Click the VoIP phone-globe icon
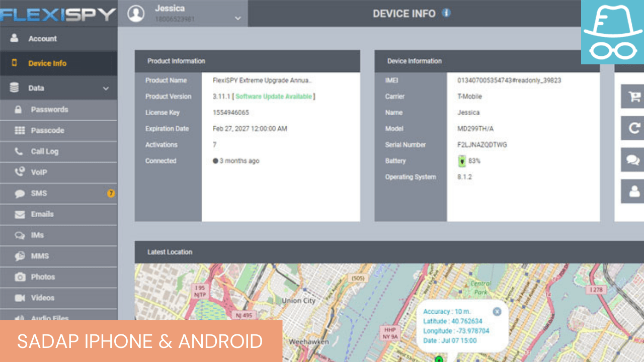Viewport: 644px width, 362px height. pos(20,172)
